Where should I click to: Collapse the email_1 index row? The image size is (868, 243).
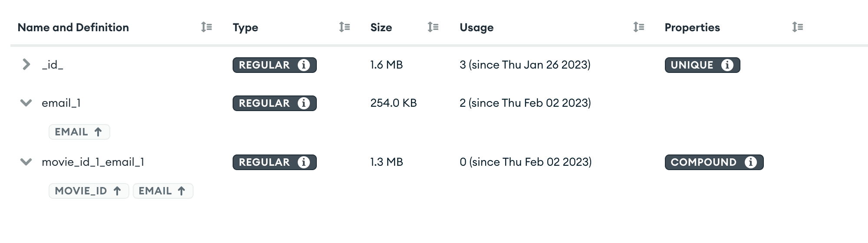click(x=26, y=103)
